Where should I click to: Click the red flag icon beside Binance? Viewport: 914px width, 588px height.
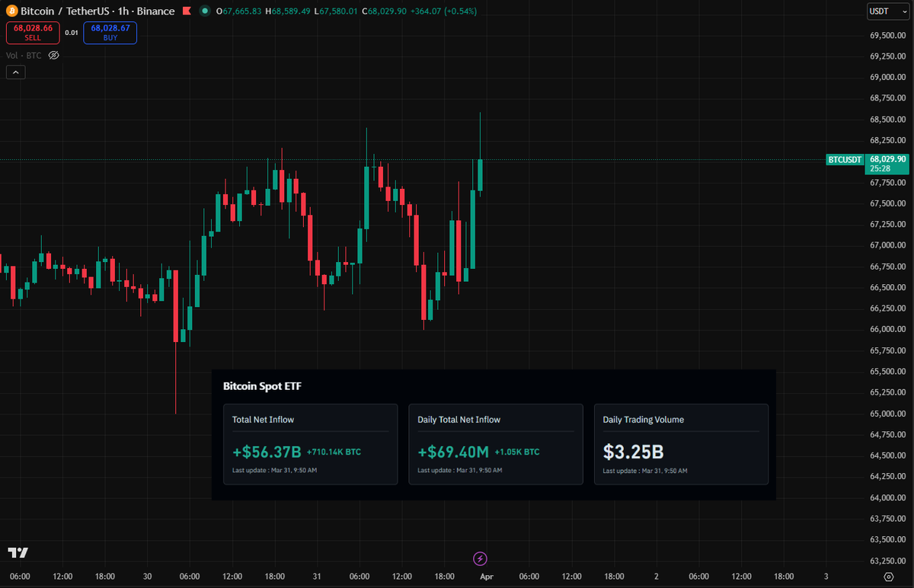[x=187, y=11]
